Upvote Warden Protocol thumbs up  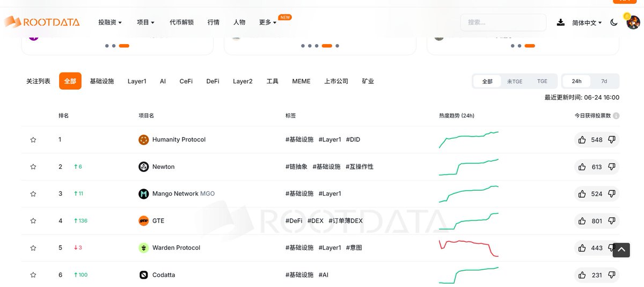tap(582, 248)
